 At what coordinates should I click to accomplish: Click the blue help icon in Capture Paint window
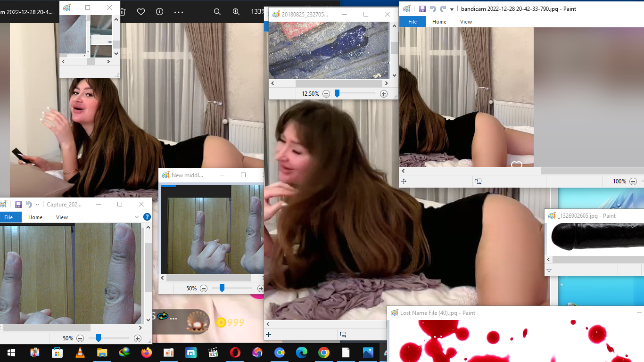(147, 217)
